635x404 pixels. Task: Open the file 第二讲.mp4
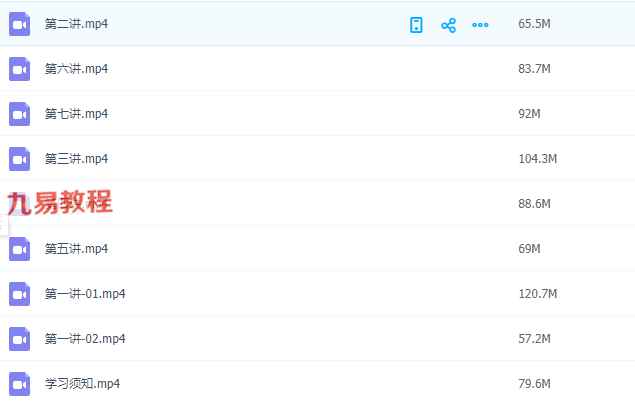pos(76,24)
